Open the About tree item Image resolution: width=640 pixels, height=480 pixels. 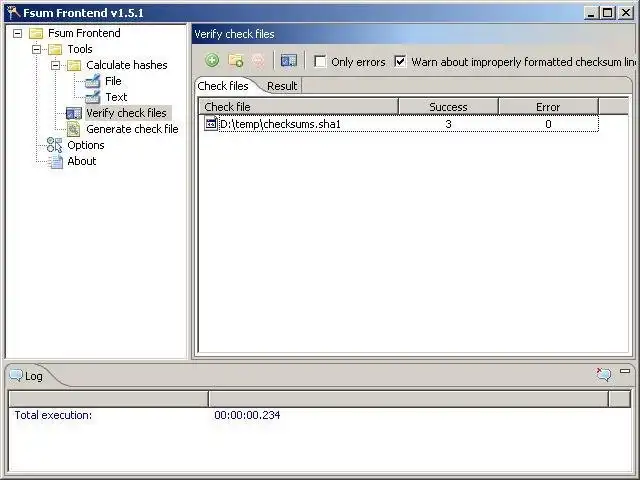pos(82,161)
